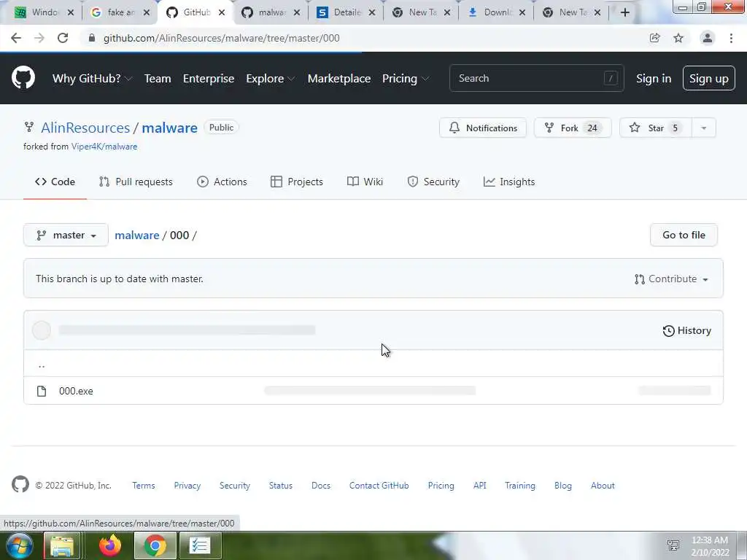Open the checklist app in the taskbar

(199, 545)
